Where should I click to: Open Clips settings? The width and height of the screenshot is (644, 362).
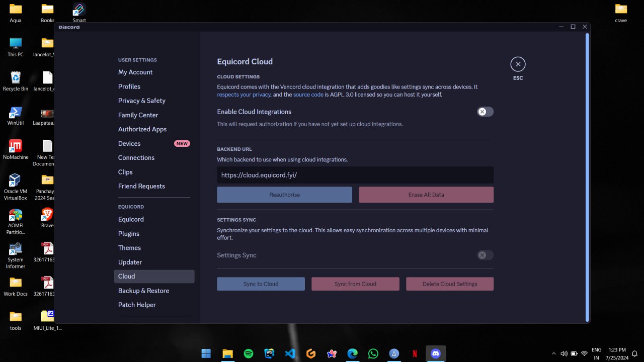[x=154, y=172]
